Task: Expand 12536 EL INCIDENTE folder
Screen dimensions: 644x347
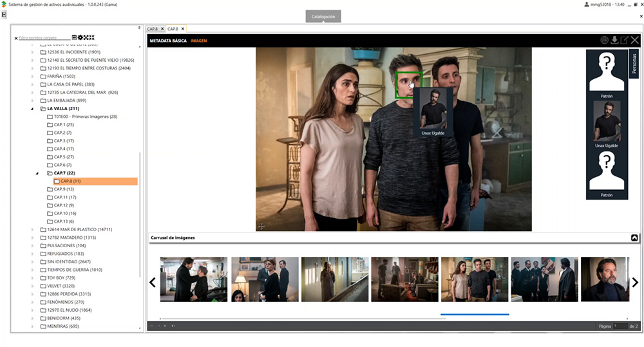Action: coord(32,52)
